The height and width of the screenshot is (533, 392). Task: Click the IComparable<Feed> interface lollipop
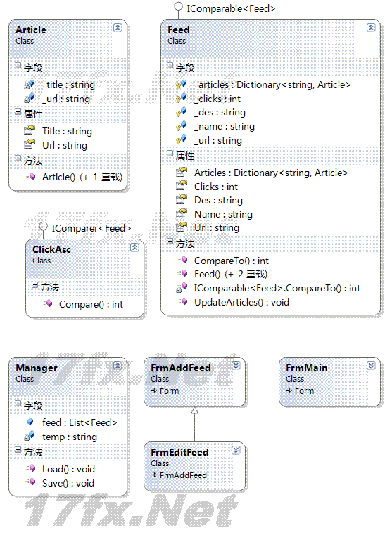coord(178,7)
